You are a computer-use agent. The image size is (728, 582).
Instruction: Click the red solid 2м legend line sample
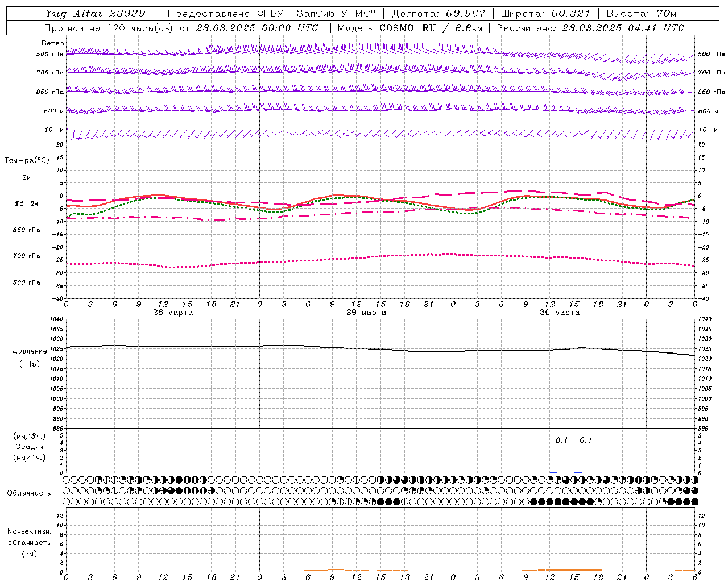click(26, 184)
